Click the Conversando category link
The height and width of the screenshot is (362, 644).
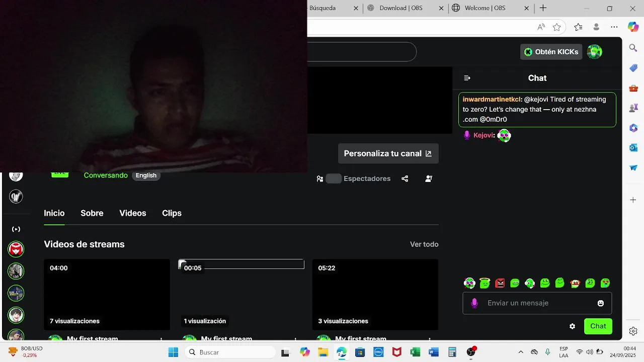pos(106,175)
